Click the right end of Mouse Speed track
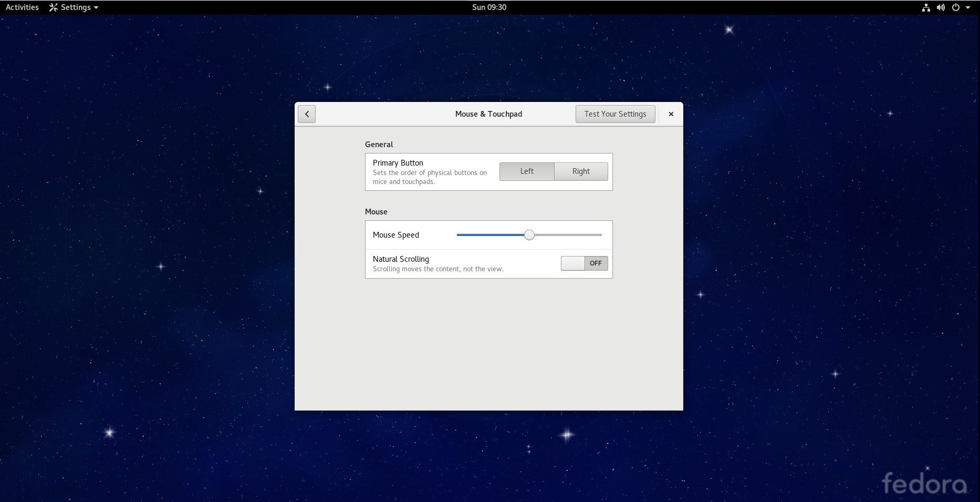This screenshot has width=980, height=502. coord(600,235)
